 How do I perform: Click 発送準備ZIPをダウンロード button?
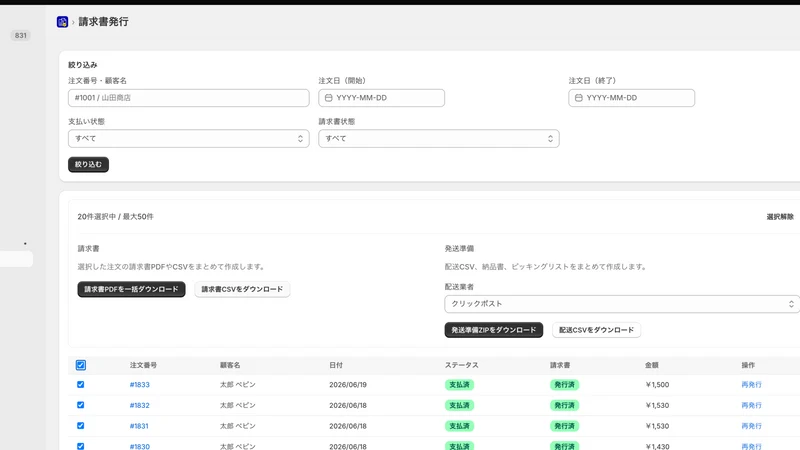[494, 330]
